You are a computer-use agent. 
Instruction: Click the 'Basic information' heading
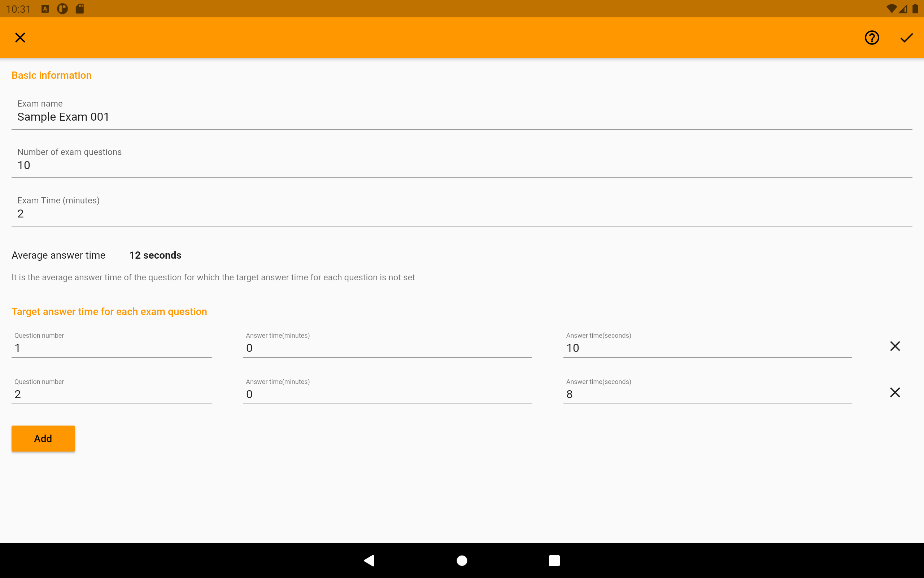pyautogui.click(x=52, y=75)
